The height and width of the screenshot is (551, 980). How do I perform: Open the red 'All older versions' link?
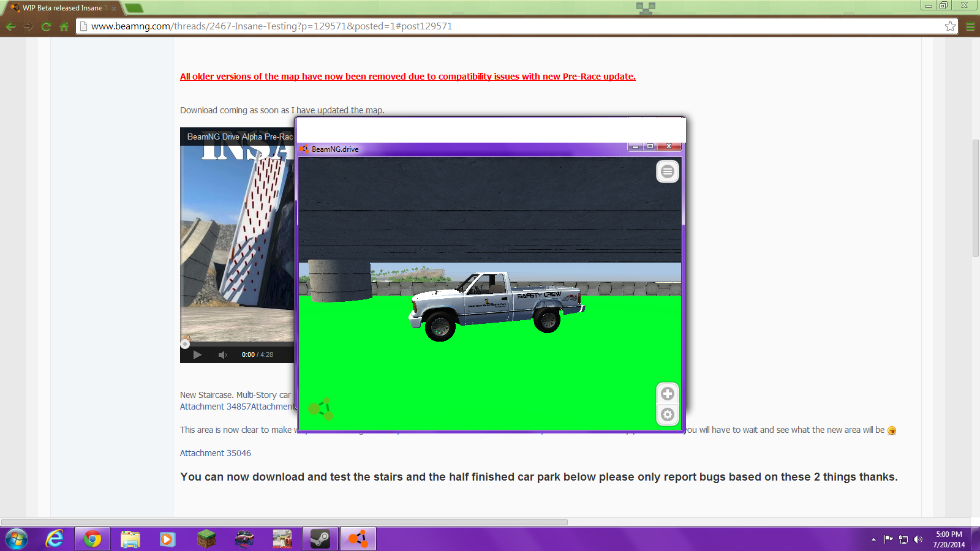pyautogui.click(x=408, y=77)
